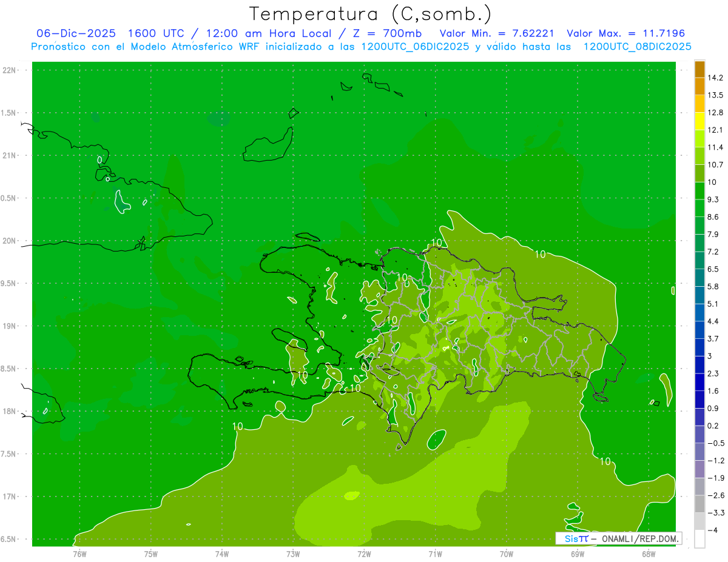The width and height of the screenshot is (728, 562).
Task: Pick the gray swatch between -3.3 and -2.6
Action: 699,504
